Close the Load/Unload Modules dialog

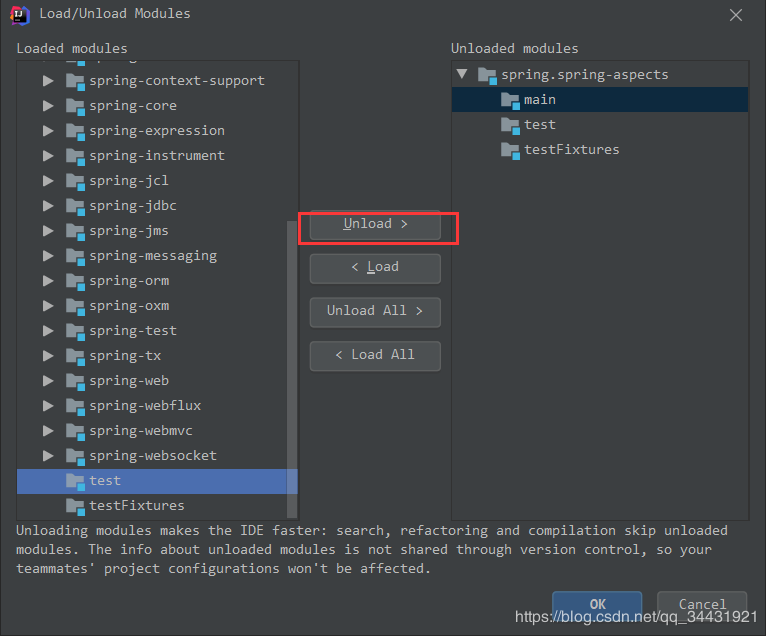[736, 15]
